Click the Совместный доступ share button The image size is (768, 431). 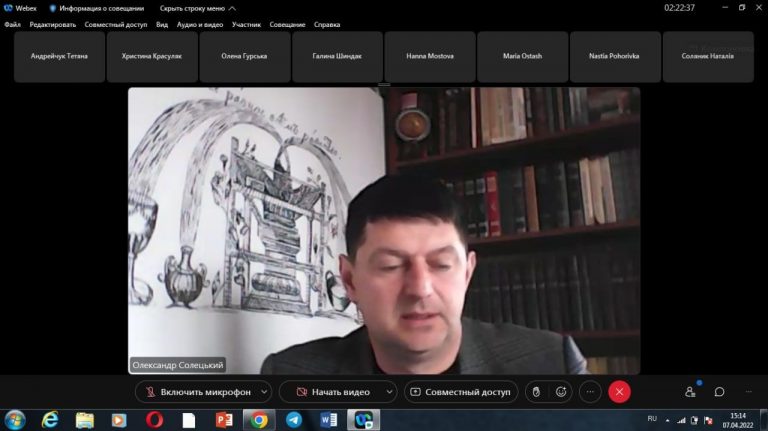[x=461, y=392]
